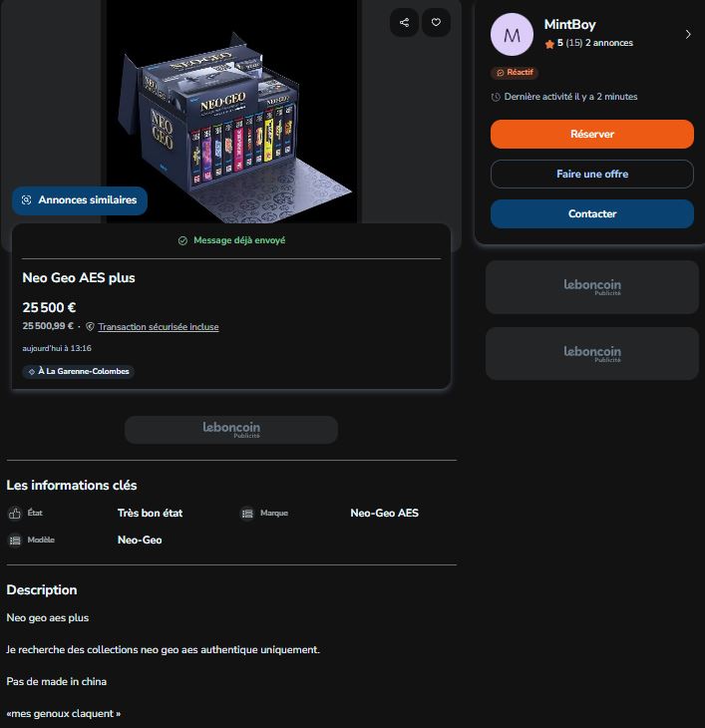Click the Réserver orange button
The image size is (705, 728).
point(591,134)
